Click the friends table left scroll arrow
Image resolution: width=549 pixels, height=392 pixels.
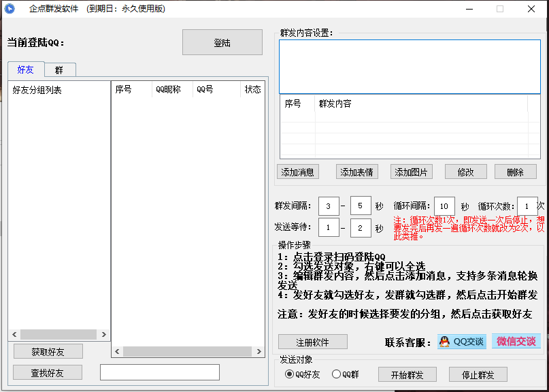[x=117, y=351]
